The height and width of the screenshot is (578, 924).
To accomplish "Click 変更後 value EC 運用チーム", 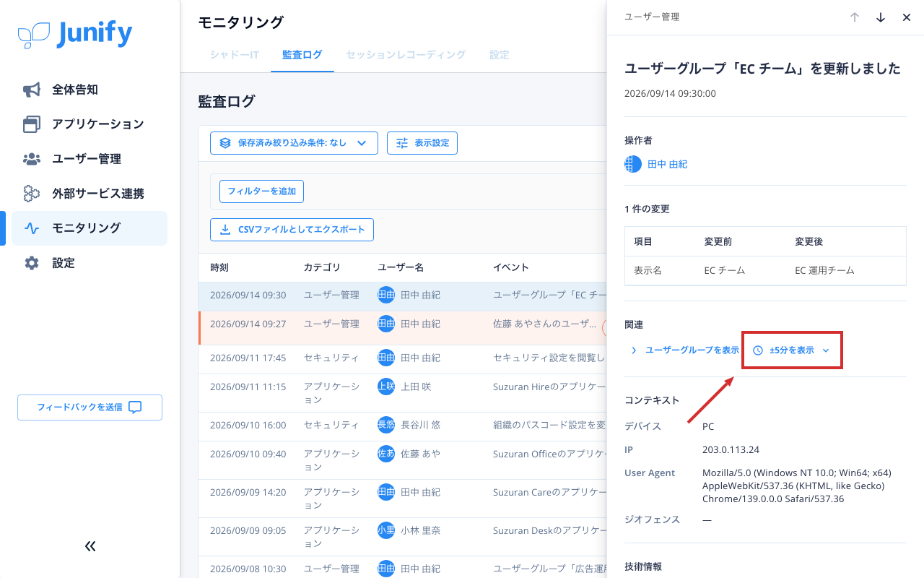I will tap(824, 271).
